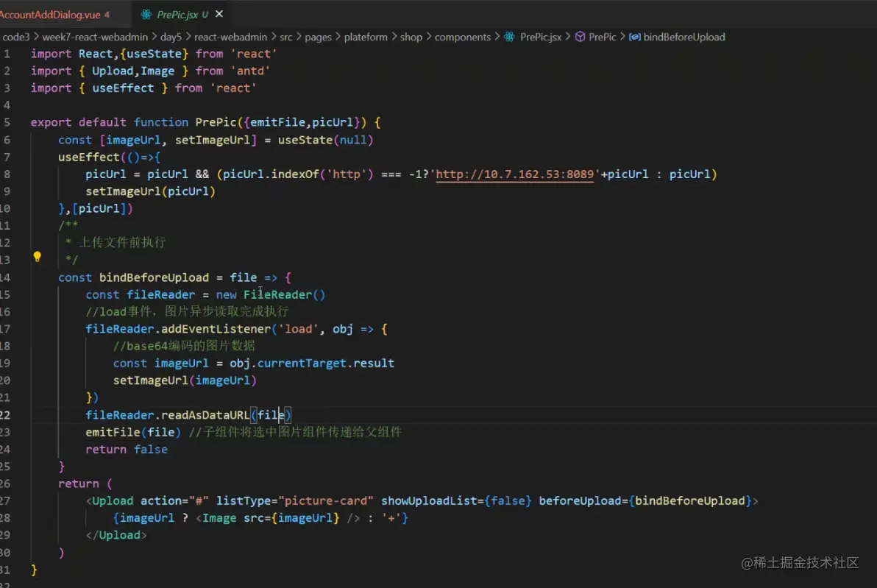Click 'useEffect' call on line 7
The width and height of the screenshot is (877, 588).
pyautogui.click(x=89, y=157)
